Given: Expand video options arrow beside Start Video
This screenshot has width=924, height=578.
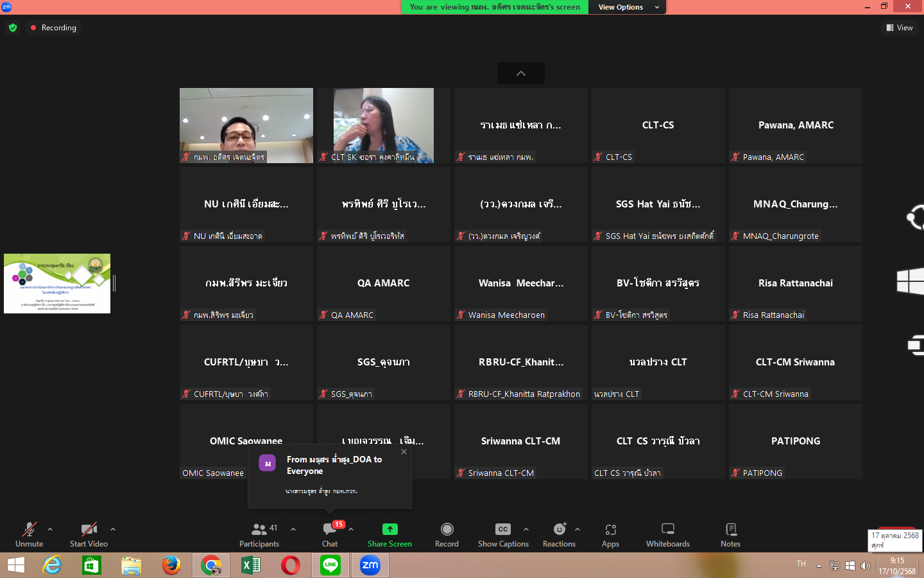Looking at the screenshot, I should tap(113, 529).
